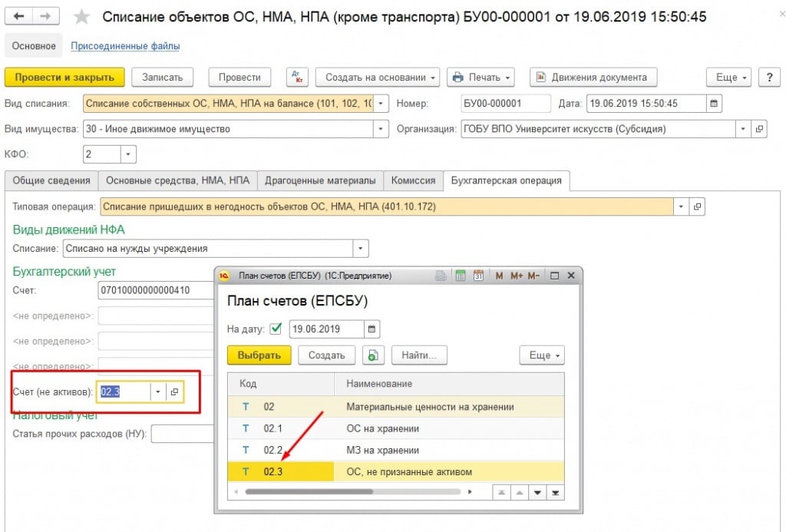786x532 pixels.
Task: Open the Основные средства, НМА, НПА tab
Action: pyautogui.click(x=177, y=180)
